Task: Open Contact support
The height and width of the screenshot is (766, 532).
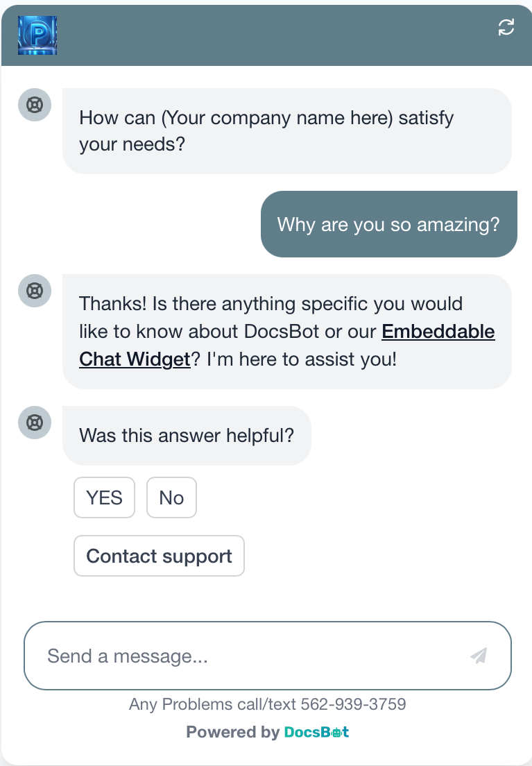Action: click(x=159, y=556)
